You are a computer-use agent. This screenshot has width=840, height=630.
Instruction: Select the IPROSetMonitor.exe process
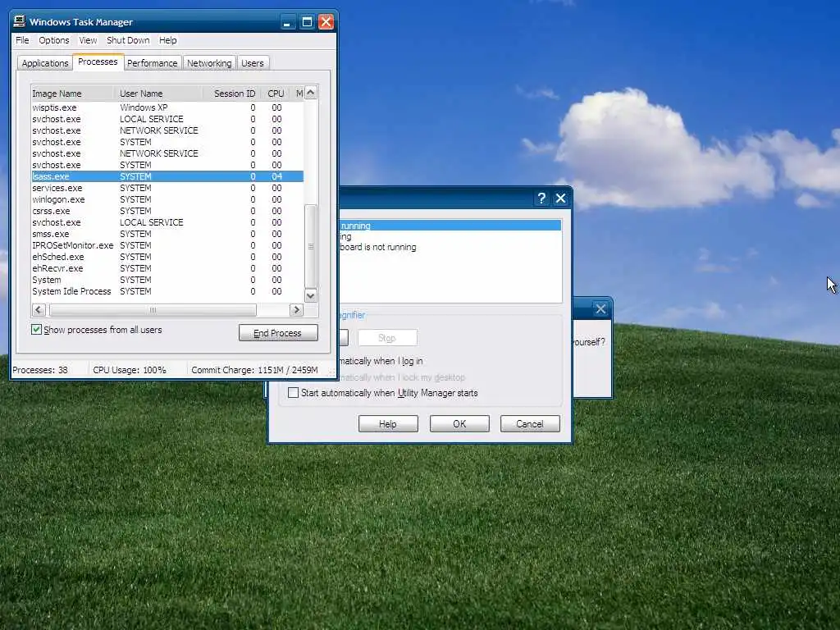(167, 245)
